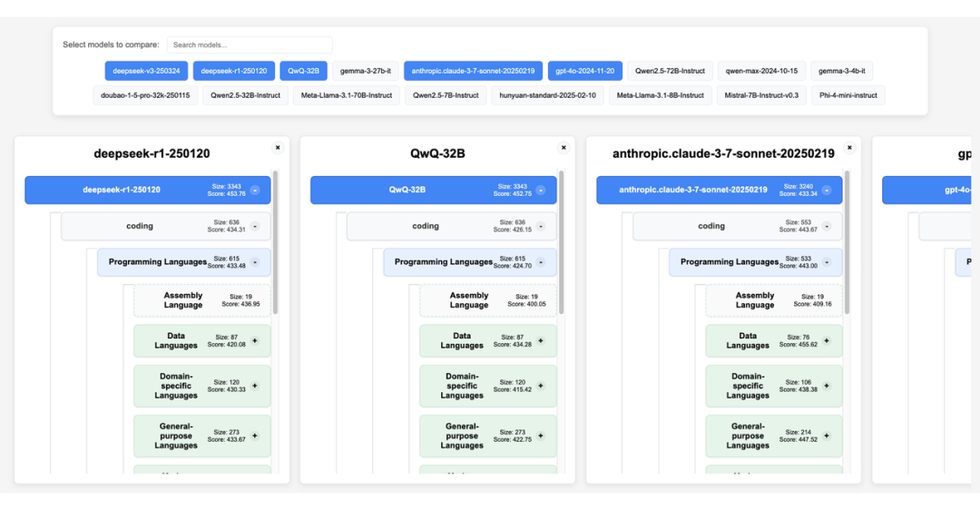Image resolution: width=980 pixels, height=510 pixels.
Task: Collapse coding node in QwQ-32B panel
Action: click(x=541, y=226)
